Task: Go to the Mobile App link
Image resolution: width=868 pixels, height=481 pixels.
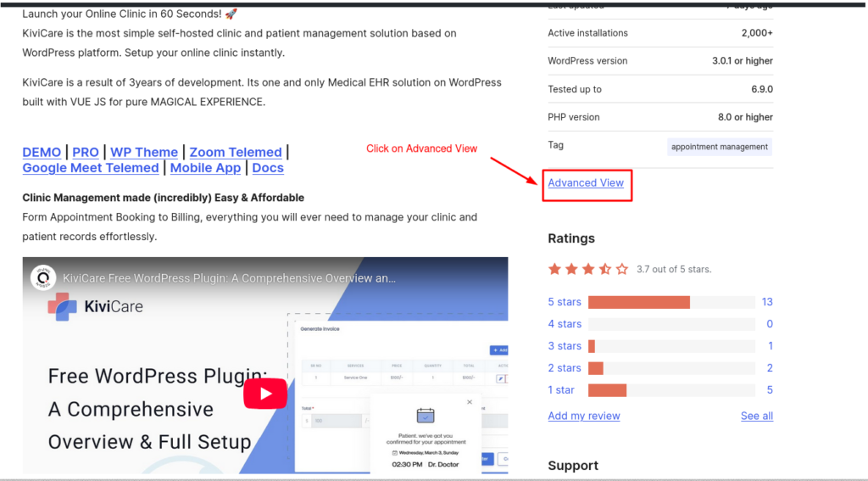Action: 205,168
